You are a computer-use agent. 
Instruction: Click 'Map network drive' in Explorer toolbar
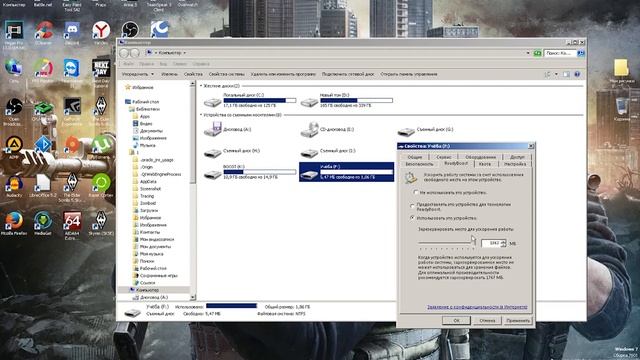348,74
